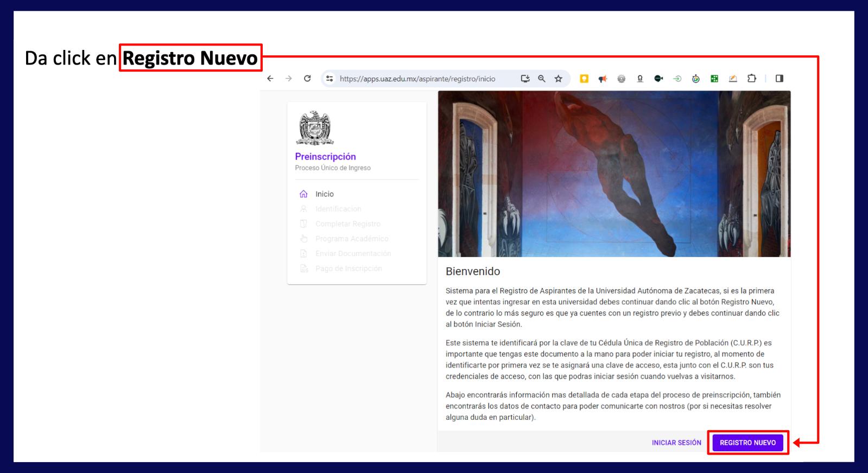Click the university crest logo
868x473 pixels.
[315, 128]
